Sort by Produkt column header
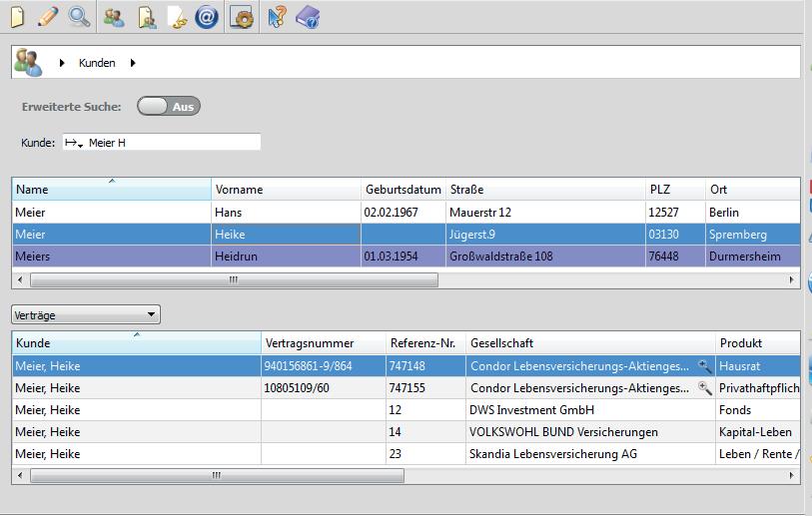Image resolution: width=812 pixels, height=516 pixels. click(x=758, y=342)
